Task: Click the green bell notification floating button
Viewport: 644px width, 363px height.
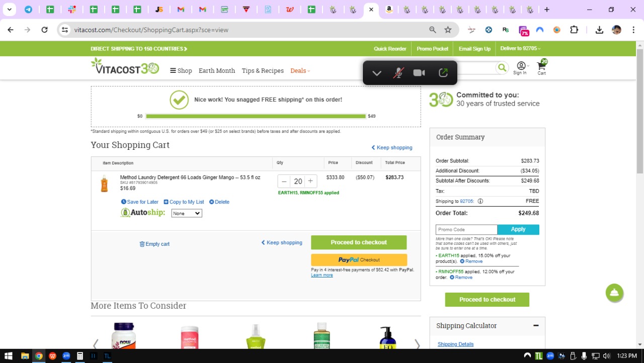Action: click(614, 293)
